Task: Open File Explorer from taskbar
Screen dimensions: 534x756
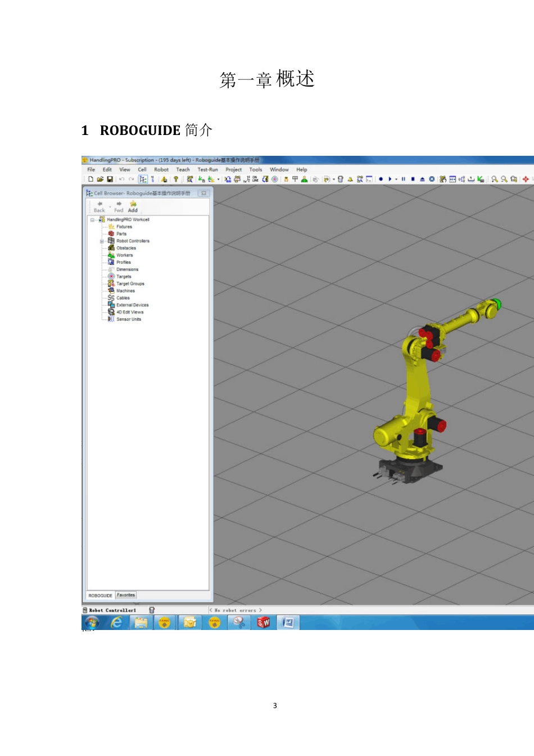Action: [x=141, y=622]
